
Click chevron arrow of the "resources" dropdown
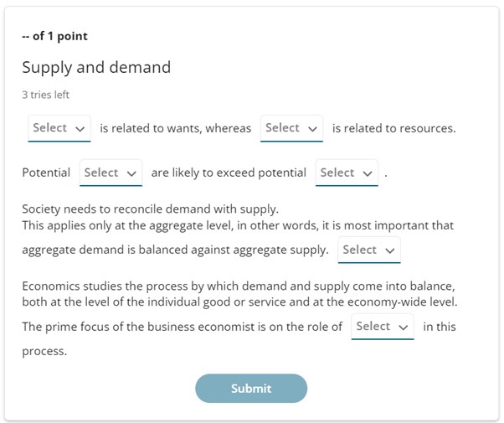point(313,129)
